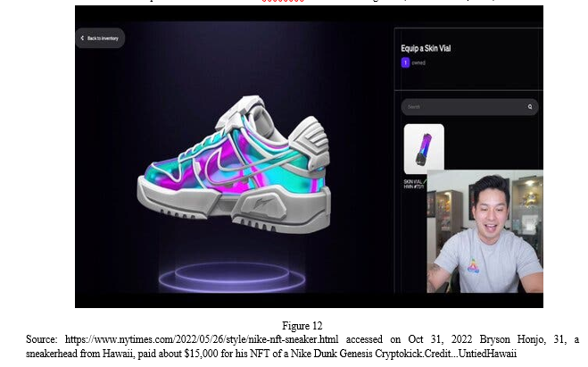The height and width of the screenshot is (367, 588).
Task: Click the 3D sneaker model preview
Action: pyautogui.click(x=234, y=165)
